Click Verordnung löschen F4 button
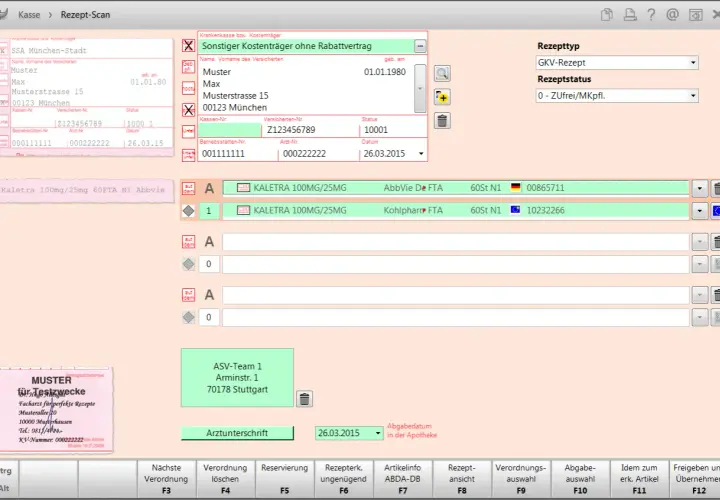The height and width of the screenshot is (500, 720). click(x=225, y=479)
